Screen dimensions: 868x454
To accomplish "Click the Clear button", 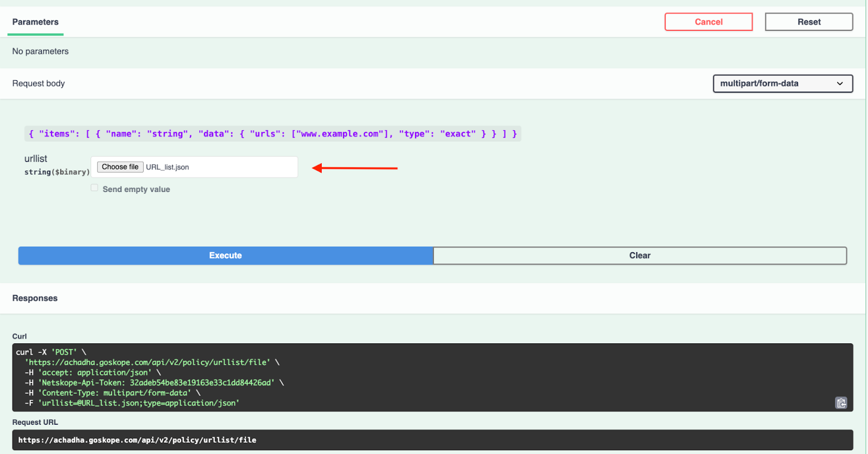I will click(x=640, y=255).
